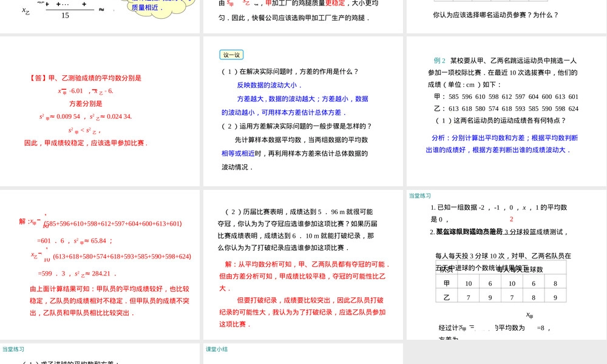Open the slide beginning (2)历届比赛表明
This screenshot has width=607, height=364.
point(303,265)
